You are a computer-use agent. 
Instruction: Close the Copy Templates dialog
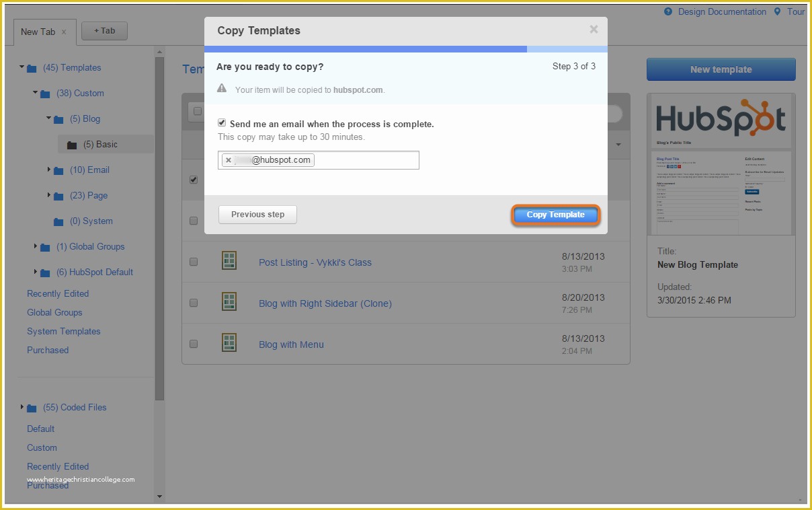pos(594,30)
